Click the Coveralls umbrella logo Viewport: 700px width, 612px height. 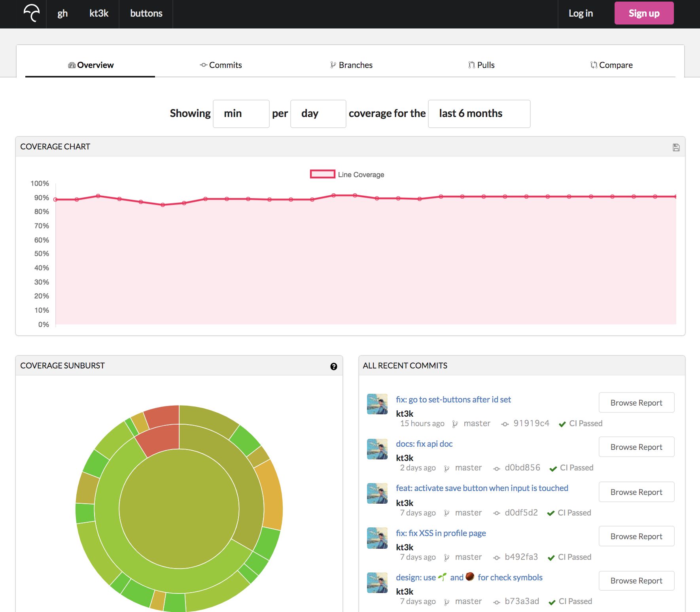coord(31,13)
